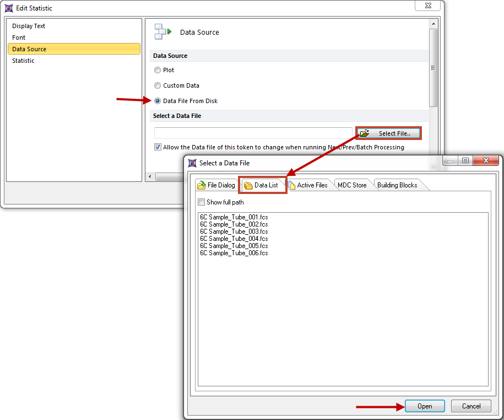Choose the Custom Data radio option
The width and height of the screenshot is (504, 420).
158,85
